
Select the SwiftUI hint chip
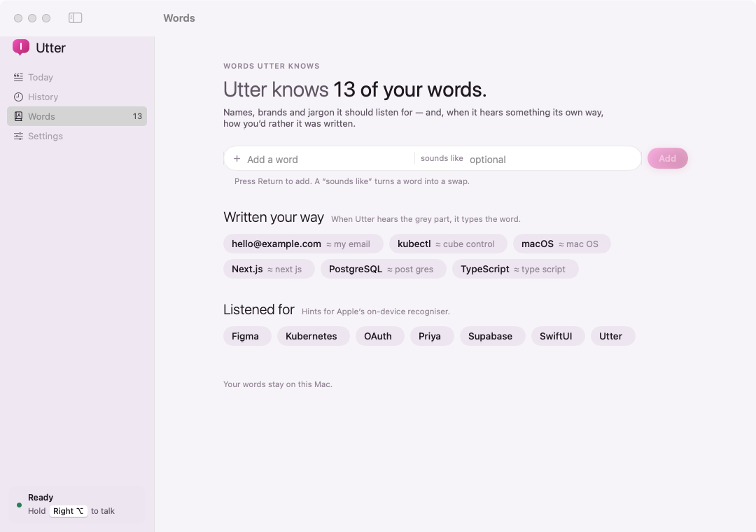point(558,336)
